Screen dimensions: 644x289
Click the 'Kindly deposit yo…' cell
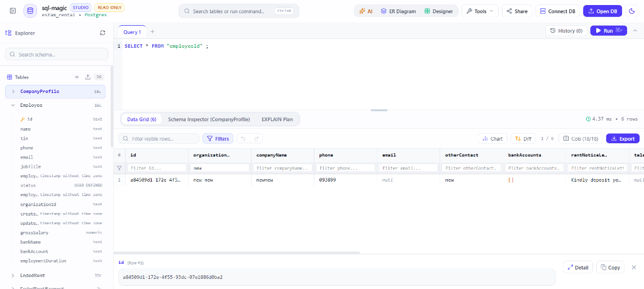tap(597, 180)
